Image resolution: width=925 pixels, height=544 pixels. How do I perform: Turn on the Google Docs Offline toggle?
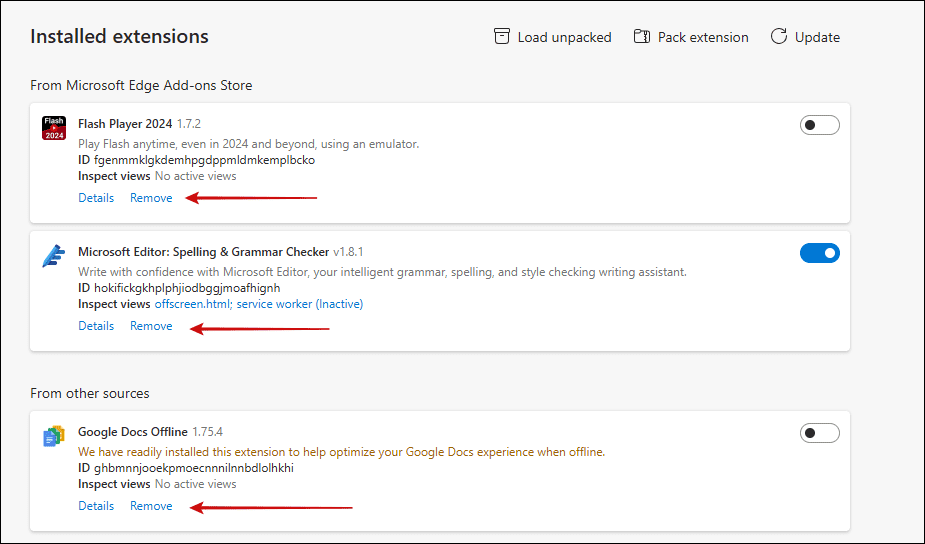[x=819, y=433]
